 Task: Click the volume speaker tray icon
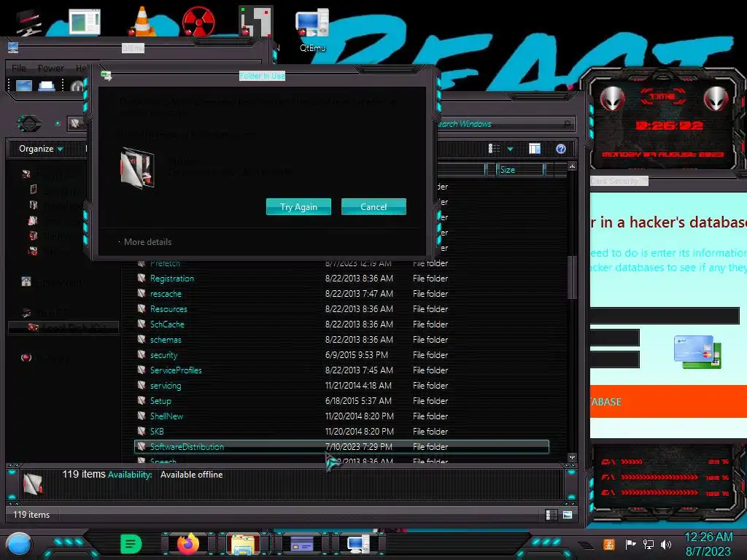pos(666,544)
